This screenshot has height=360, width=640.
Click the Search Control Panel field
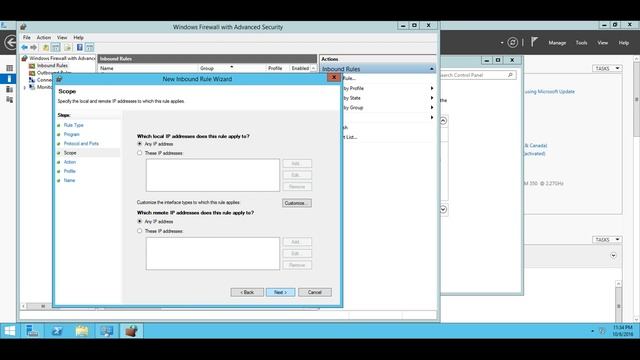click(x=477, y=75)
